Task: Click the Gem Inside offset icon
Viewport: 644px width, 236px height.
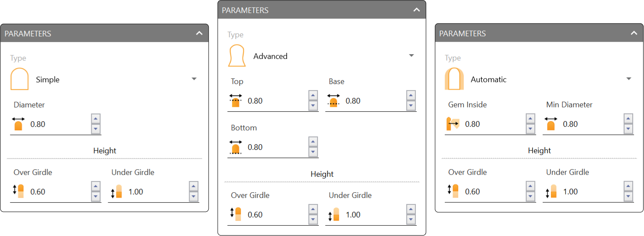Action: 453,124
